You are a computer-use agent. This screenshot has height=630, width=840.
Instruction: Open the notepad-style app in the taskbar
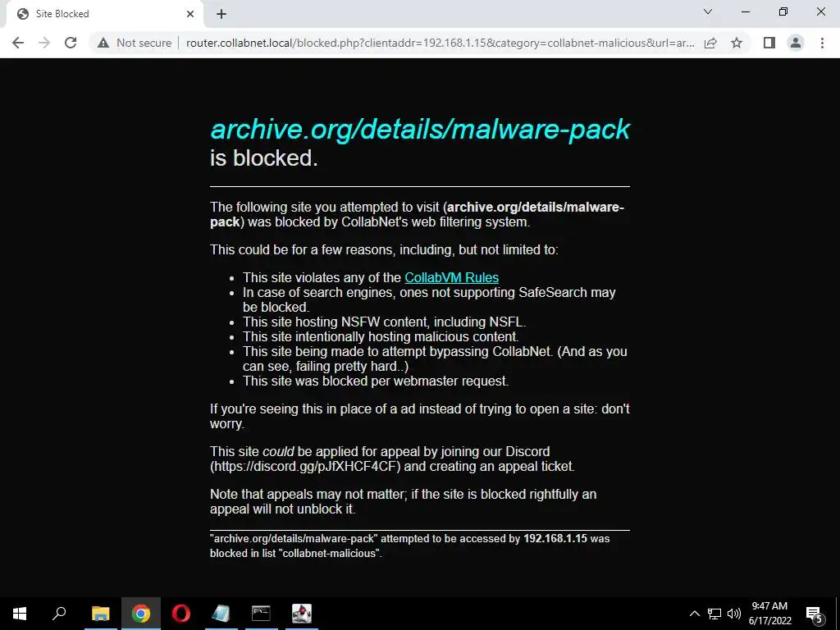point(221,614)
